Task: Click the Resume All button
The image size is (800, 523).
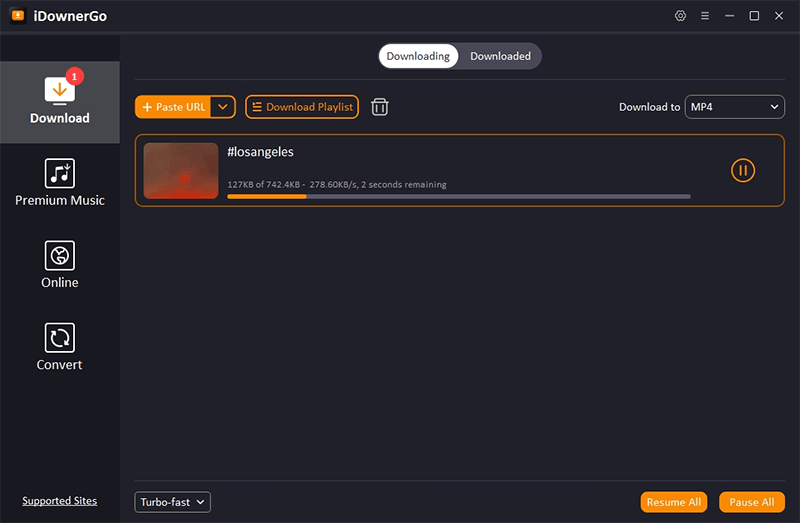Action: [x=674, y=502]
